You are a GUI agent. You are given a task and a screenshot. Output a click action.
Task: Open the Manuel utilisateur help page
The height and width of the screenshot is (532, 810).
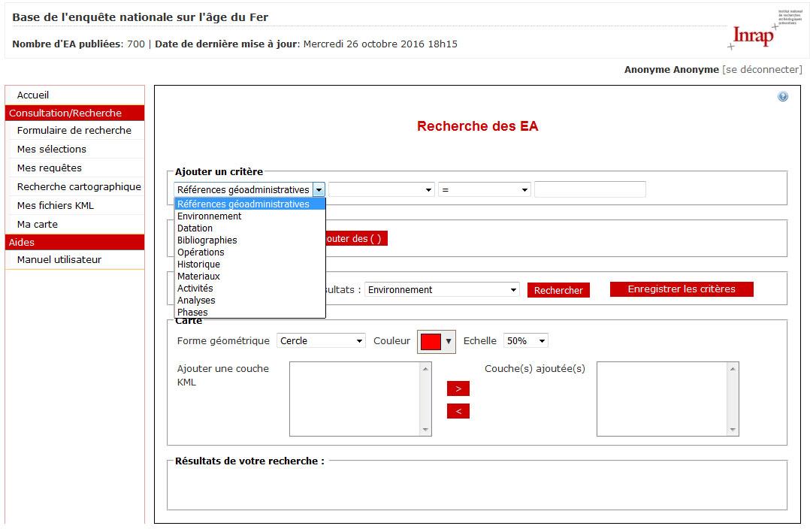click(x=59, y=260)
